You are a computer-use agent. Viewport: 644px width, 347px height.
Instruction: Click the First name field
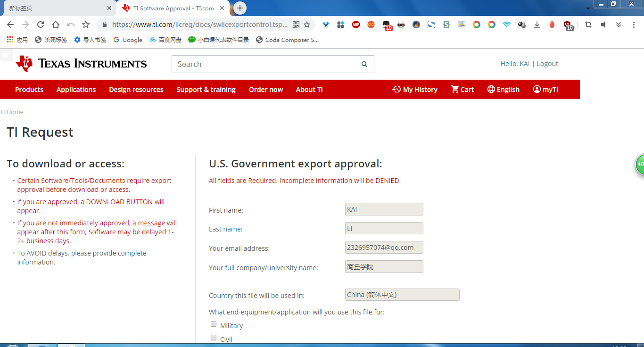click(x=384, y=209)
